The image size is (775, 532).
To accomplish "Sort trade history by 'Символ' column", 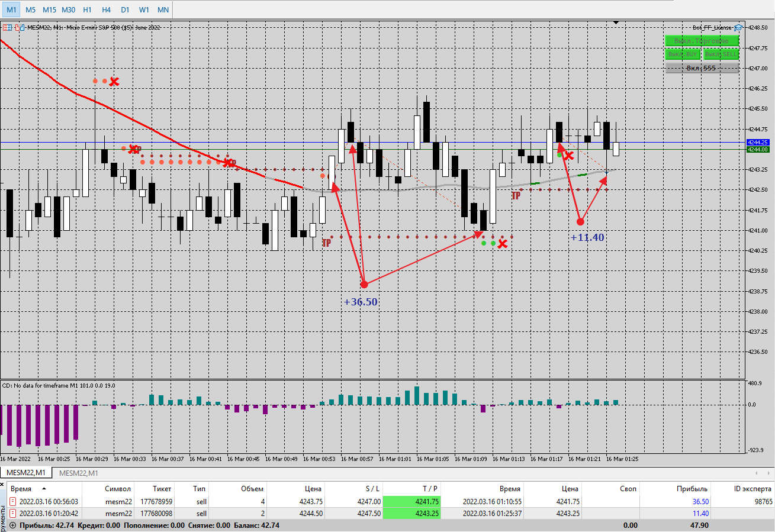I will (108, 489).
